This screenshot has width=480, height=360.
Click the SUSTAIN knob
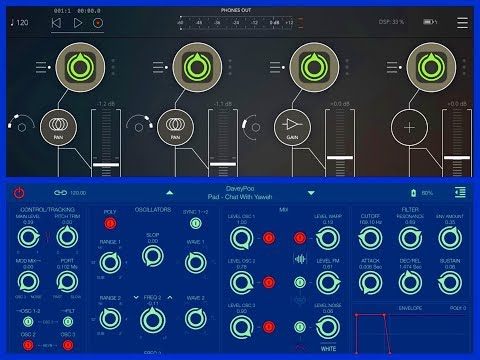(450, 283)
